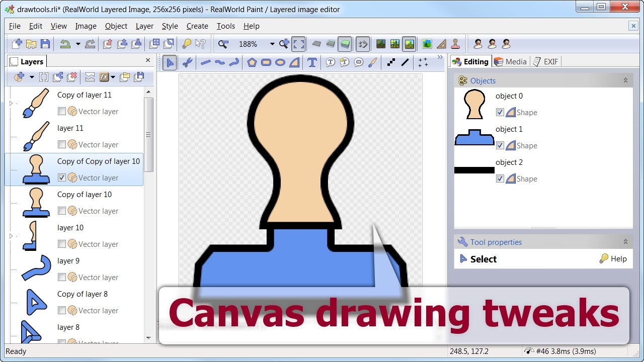644x362 pixels.
Task: Collapse the Tool properties panel
Action: (x=625, y=242)
